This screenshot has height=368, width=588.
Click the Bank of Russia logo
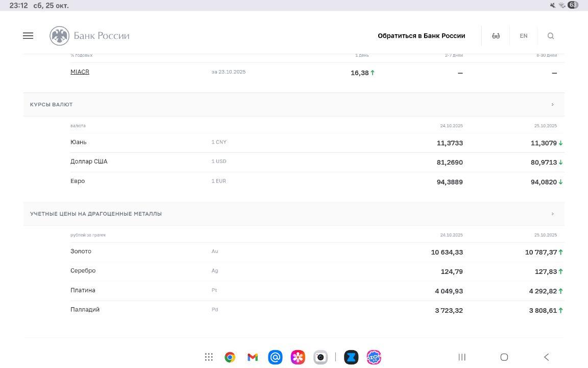pyautogui.click(x=90, y=36)
